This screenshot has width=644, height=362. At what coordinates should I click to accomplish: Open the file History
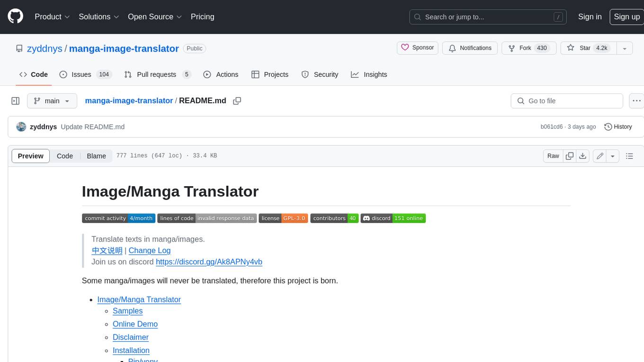pyautogui.click(x=618, y=127)
